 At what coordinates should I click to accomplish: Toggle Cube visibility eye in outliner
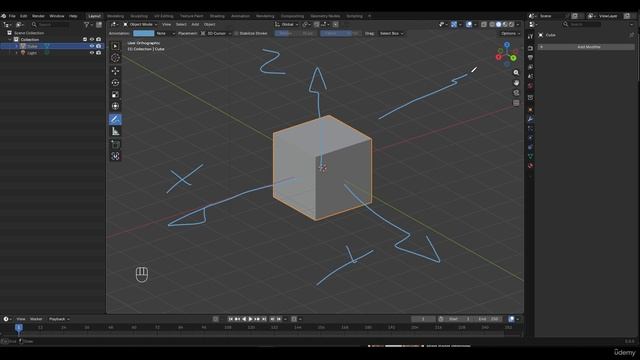(x=92, y=46)
